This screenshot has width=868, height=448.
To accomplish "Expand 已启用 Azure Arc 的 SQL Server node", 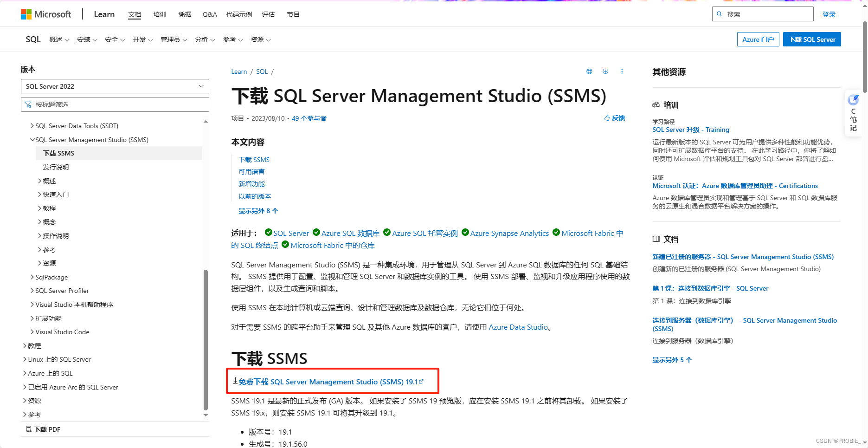I will tap(25, 387).
